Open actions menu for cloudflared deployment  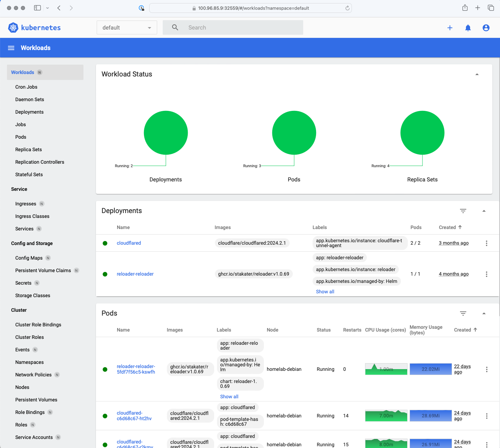[486, 243]
